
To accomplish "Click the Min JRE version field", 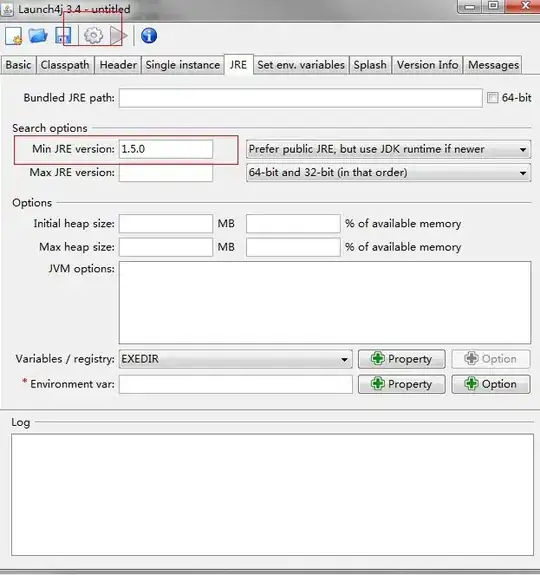I will coord(166,149).
